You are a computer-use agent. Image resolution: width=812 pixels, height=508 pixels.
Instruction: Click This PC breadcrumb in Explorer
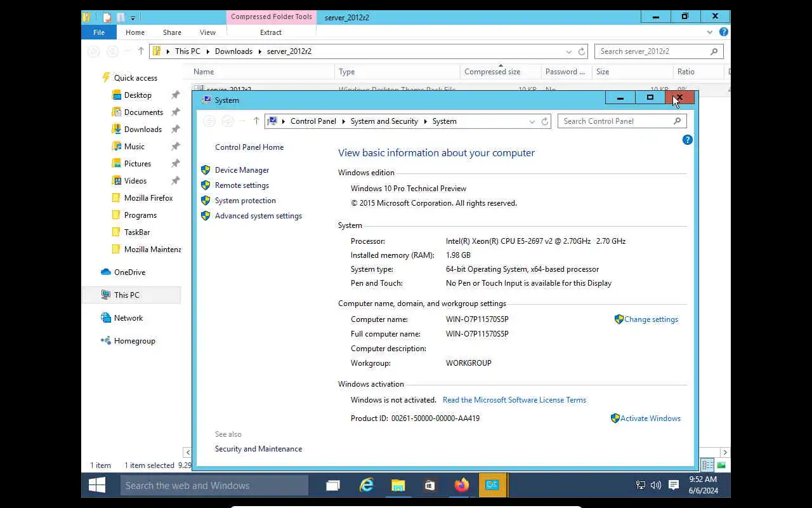188,51
